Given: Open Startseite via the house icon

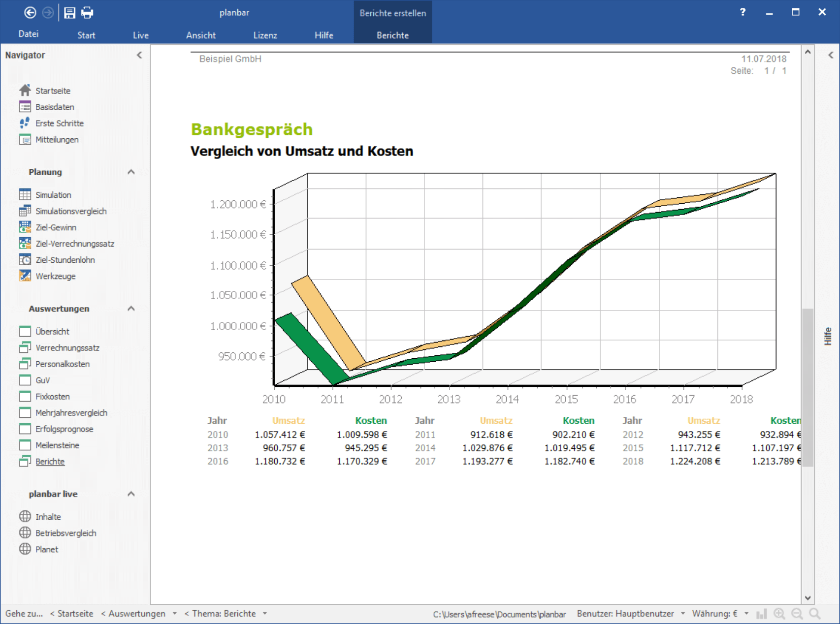Looking at the screenshot, I should coord(25,90).
